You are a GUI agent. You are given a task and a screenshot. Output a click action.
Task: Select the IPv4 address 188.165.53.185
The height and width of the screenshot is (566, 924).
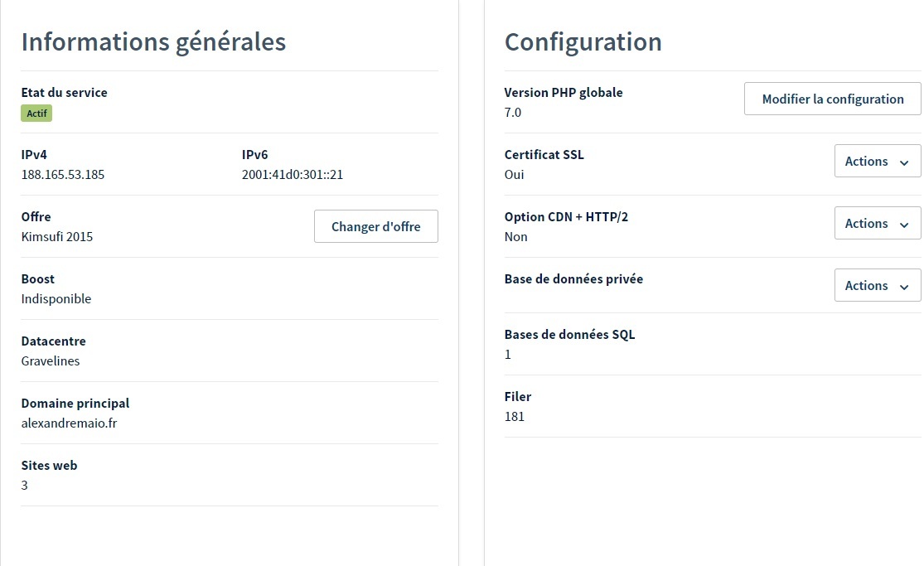[x=63, y=175]
